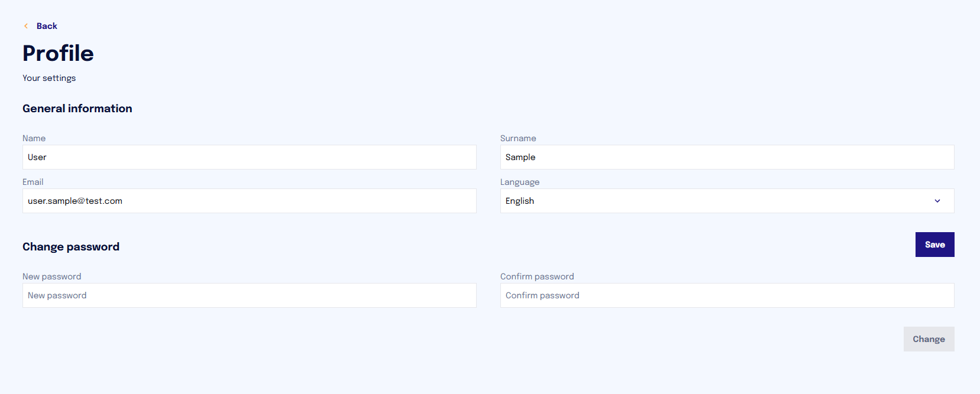Click the Email field with user.sample@test.com
The width and height of the screenshot is (980, 394).
250,201
